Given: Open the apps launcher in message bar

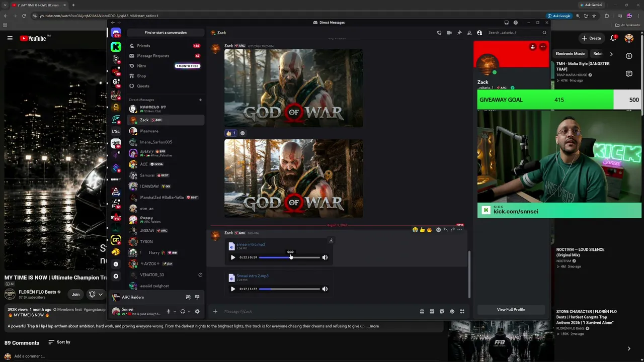Looking at the screenshot, I should [x=462, y=311].
